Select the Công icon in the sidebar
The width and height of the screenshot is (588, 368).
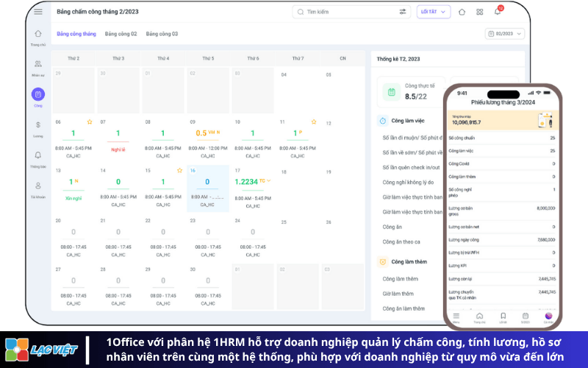pyautogui.click(x=38, y=94)
